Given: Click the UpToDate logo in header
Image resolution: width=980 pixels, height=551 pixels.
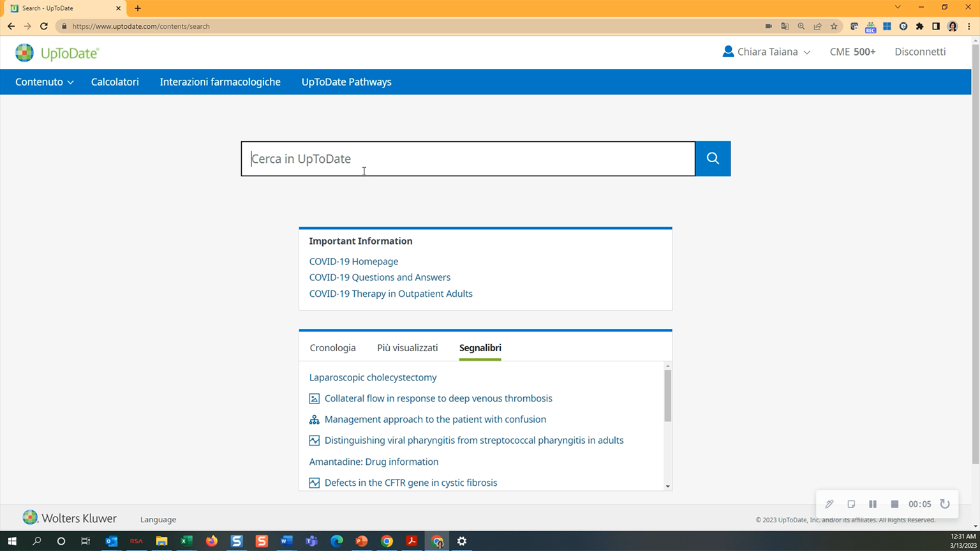Looking at the screenshot, I should tap(57, 52).
